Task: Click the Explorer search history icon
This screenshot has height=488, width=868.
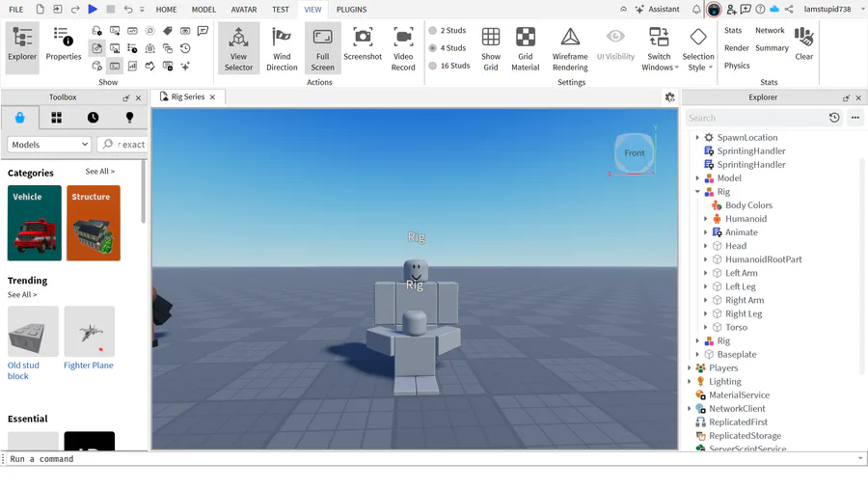Action: [834, 118]
